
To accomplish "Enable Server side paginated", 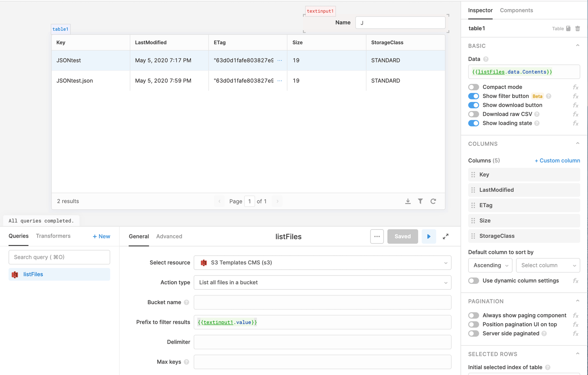I will (x=473, y=333).
